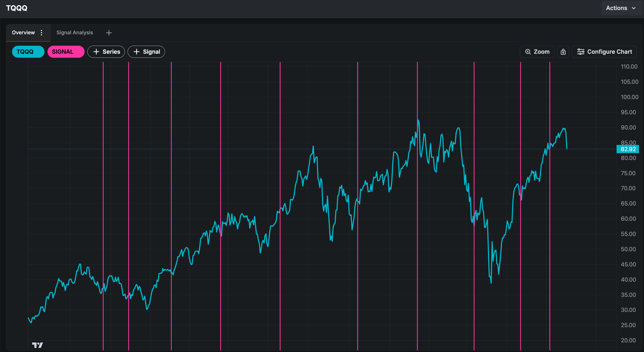Open Configure Chart settings
Viewport: 644px width, 352px height.
click(604, 52)
